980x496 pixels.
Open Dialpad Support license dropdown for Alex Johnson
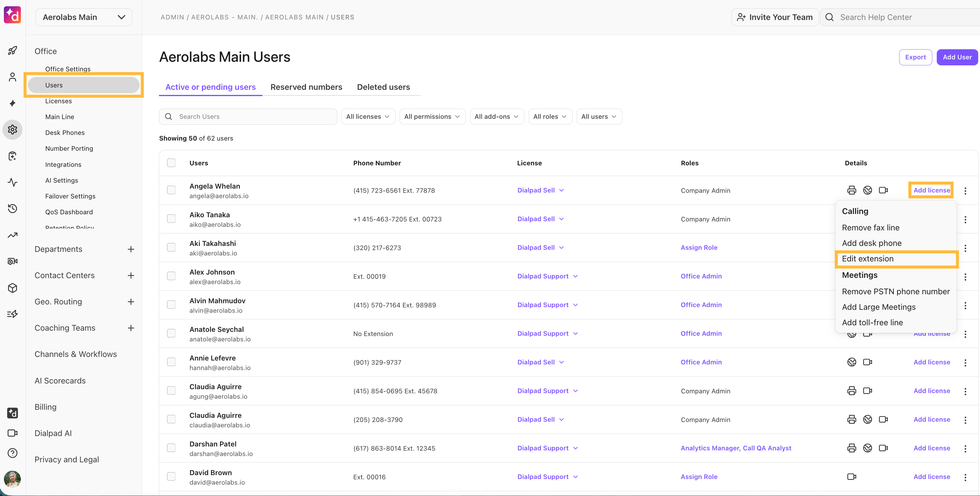click(x=548, y=276)
